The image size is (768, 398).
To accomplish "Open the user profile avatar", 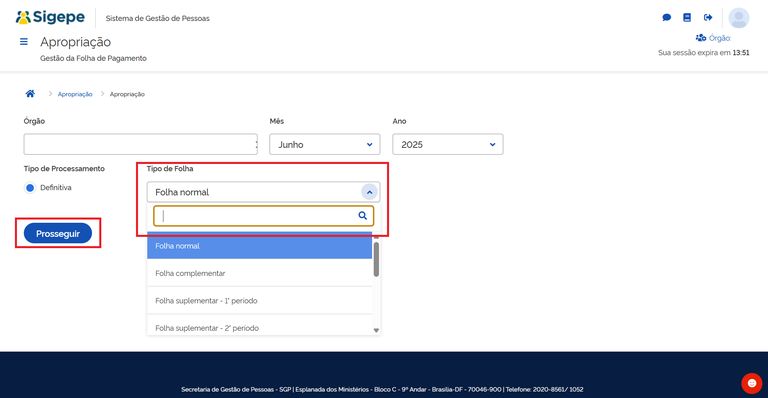I will (x=739, y=18).
